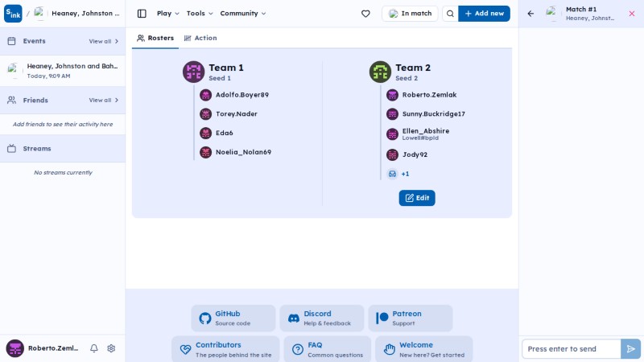Click the Streams TV icon
Image resolution: width=644 pixels, height=362 pixels.
[x=11, y=149]
